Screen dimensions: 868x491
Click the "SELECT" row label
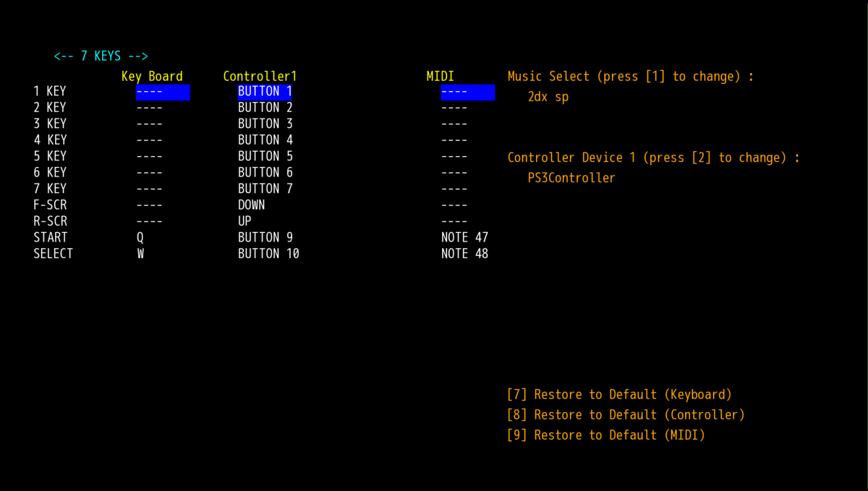coord(54,254)
